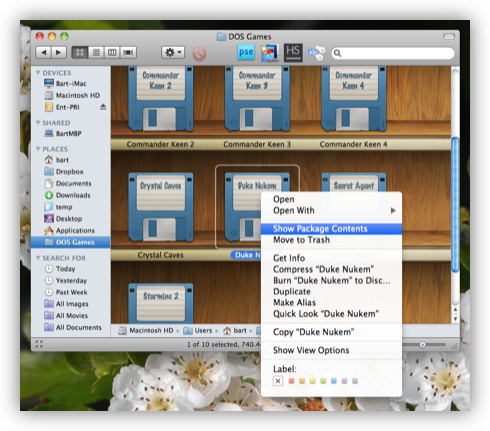Apply the red label color

tap(291, 381)
